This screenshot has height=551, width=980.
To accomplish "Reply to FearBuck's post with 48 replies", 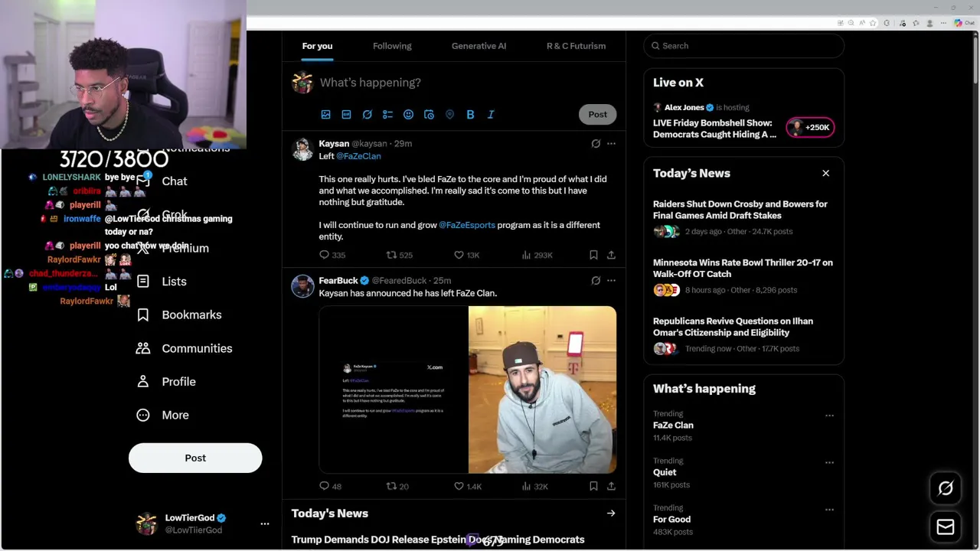I will (330, 486).
